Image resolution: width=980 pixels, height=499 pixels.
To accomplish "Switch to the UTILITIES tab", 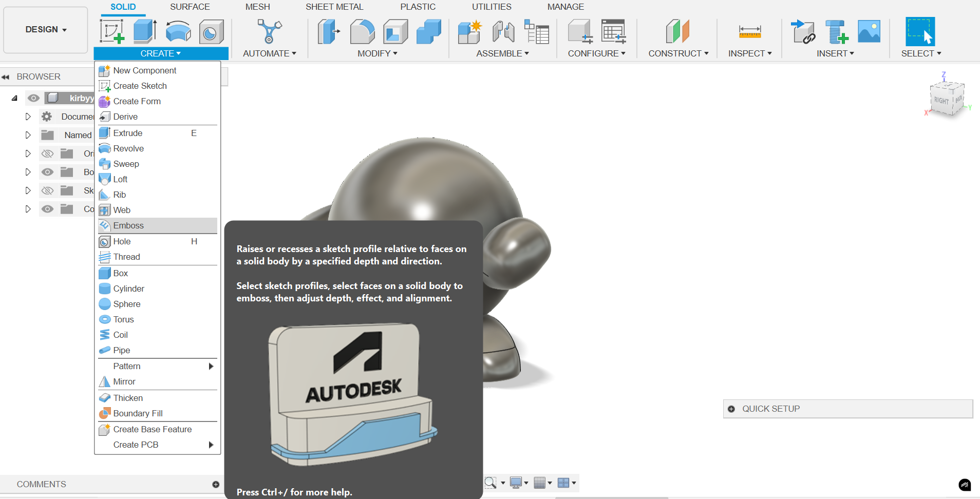I will click(x=492, y=7).
